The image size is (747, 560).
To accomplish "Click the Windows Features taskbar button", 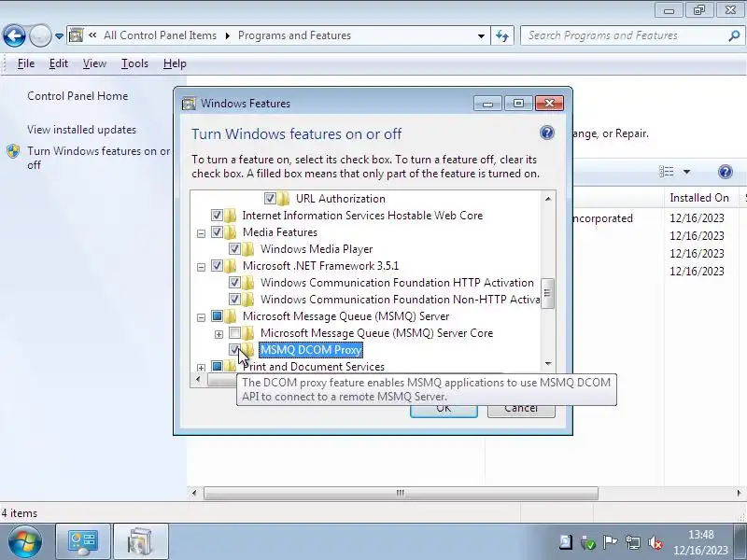I will pos(141,542).
